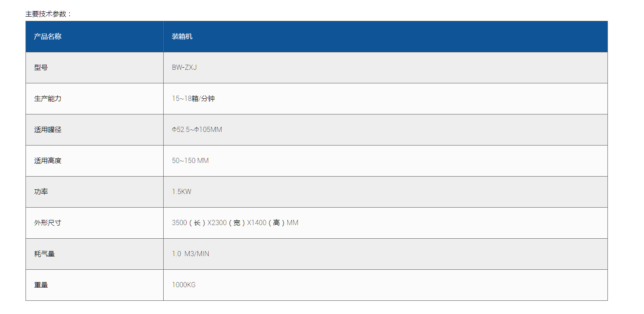Click the 1.0 M3/MIN air consumption value
Viewport: 644px width, 314px height.
click(190, 254)
